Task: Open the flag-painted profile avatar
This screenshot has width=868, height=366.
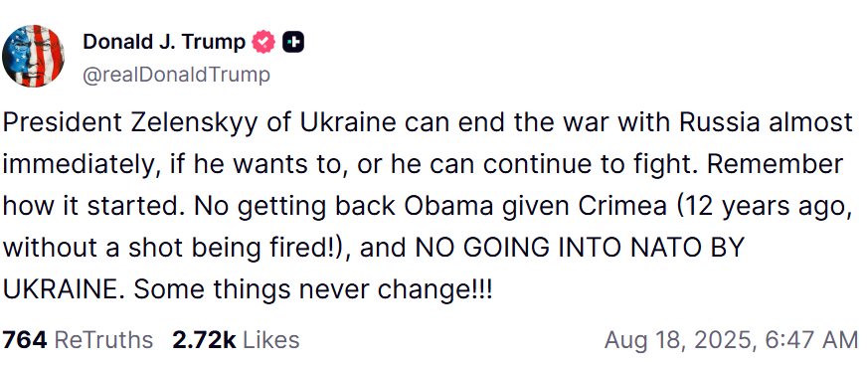Action: point(33,56)
